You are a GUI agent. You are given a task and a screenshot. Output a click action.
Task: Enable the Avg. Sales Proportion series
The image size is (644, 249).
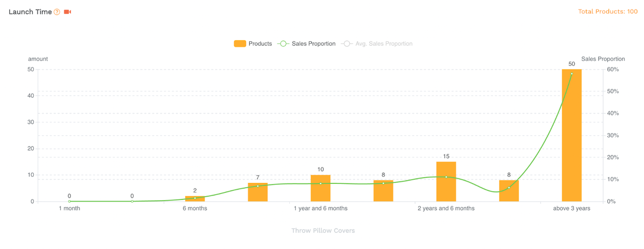pyautogui.click(x=377, y=44)
